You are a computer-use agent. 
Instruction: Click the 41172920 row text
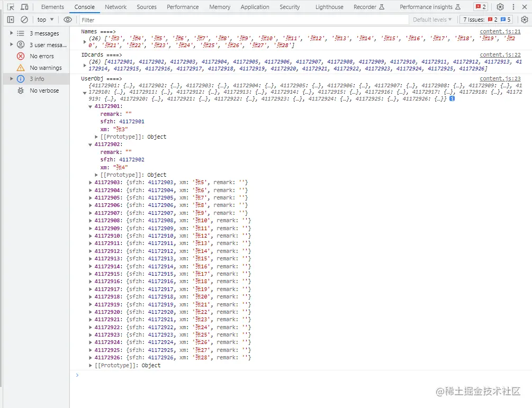point(173,312)
